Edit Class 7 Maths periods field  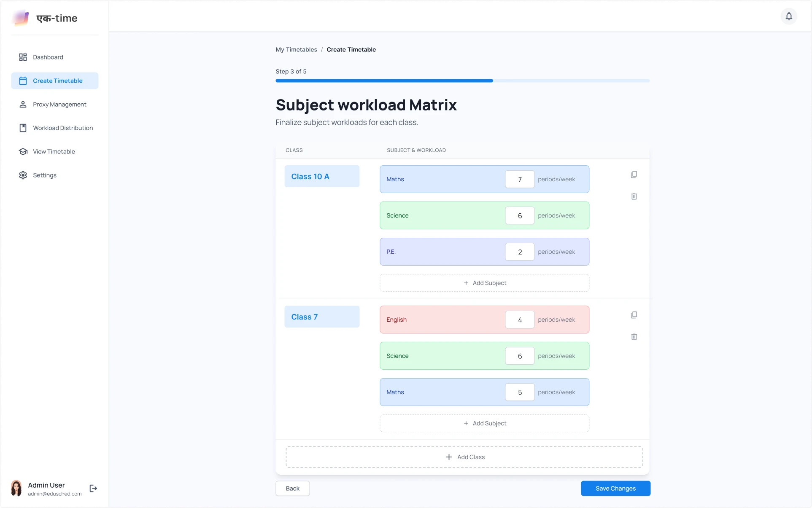[520, 392]
